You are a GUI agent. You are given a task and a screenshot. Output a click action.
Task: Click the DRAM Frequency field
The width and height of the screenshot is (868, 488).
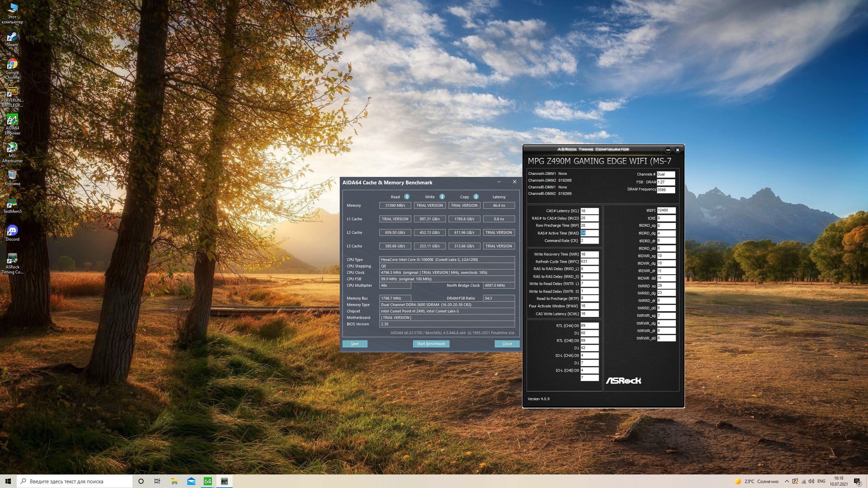coord(666,190)
